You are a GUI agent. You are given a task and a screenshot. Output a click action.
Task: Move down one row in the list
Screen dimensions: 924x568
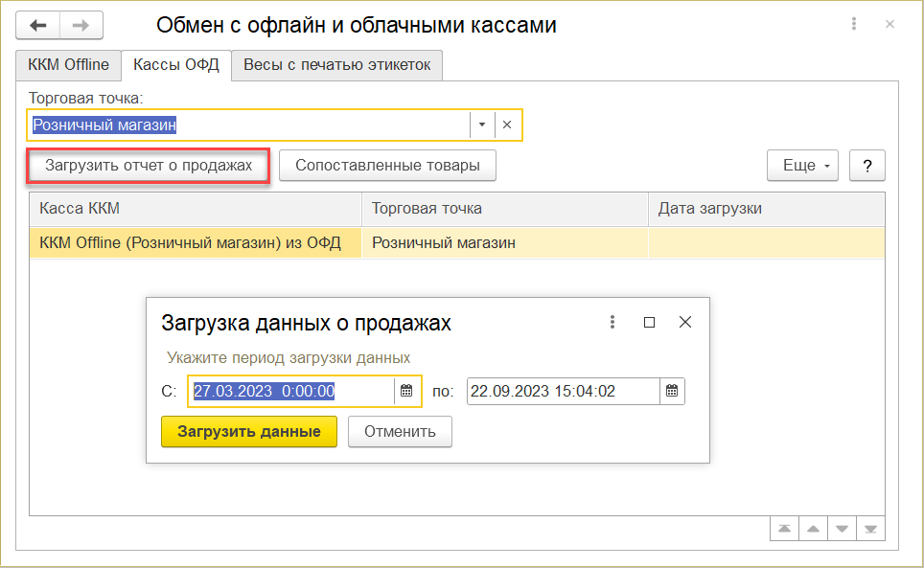[843, 529]
